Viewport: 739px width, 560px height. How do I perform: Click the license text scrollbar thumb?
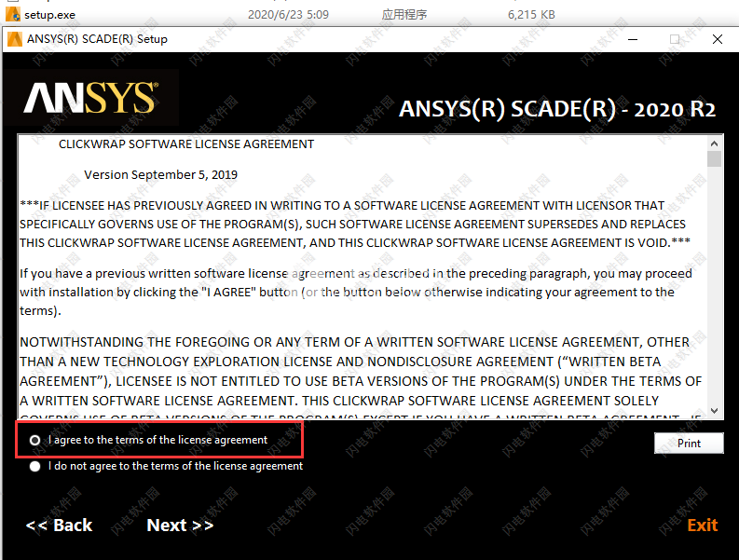(x=714, y=158)
